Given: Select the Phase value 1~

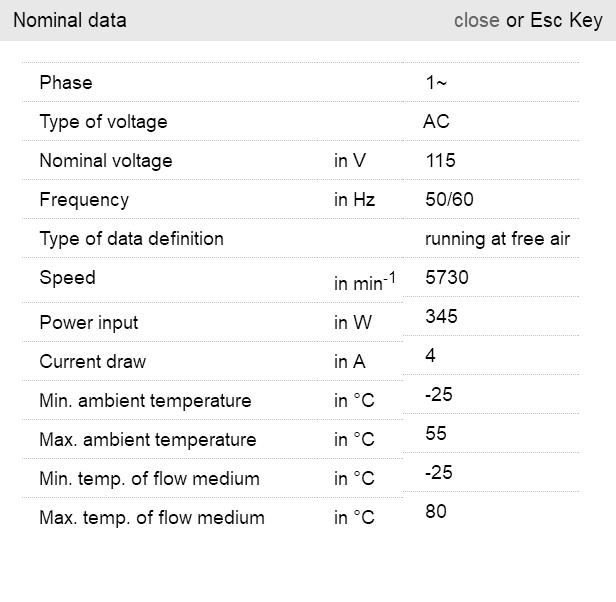Looking at the screenshot, I should point(436,83).
